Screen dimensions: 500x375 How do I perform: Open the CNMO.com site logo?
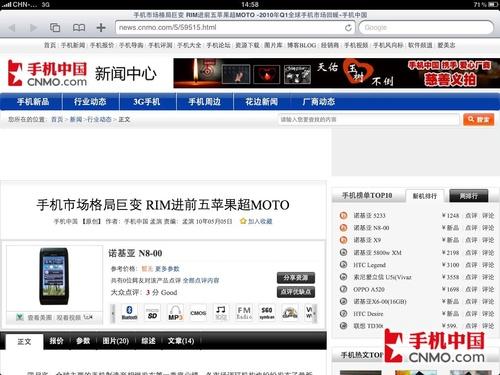47,73
